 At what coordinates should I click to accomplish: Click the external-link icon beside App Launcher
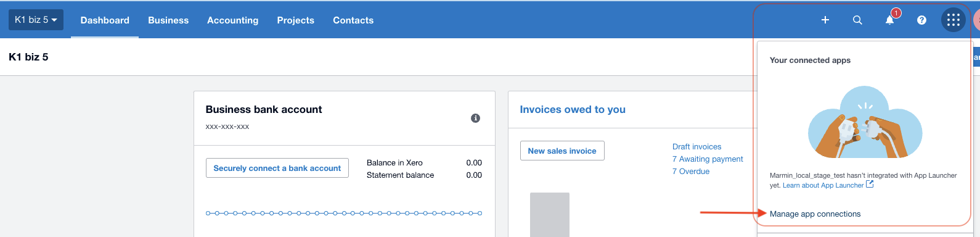[x=870, y=184]
